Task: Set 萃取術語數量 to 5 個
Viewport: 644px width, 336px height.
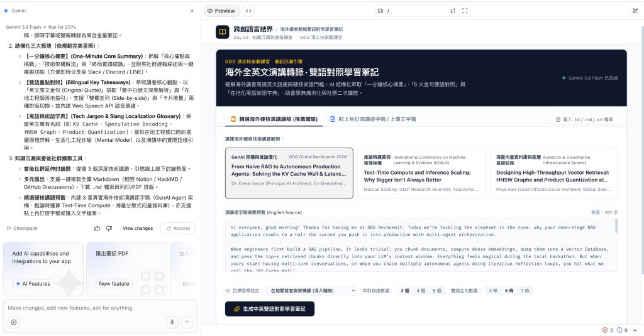Action: [x=436, y=290]
